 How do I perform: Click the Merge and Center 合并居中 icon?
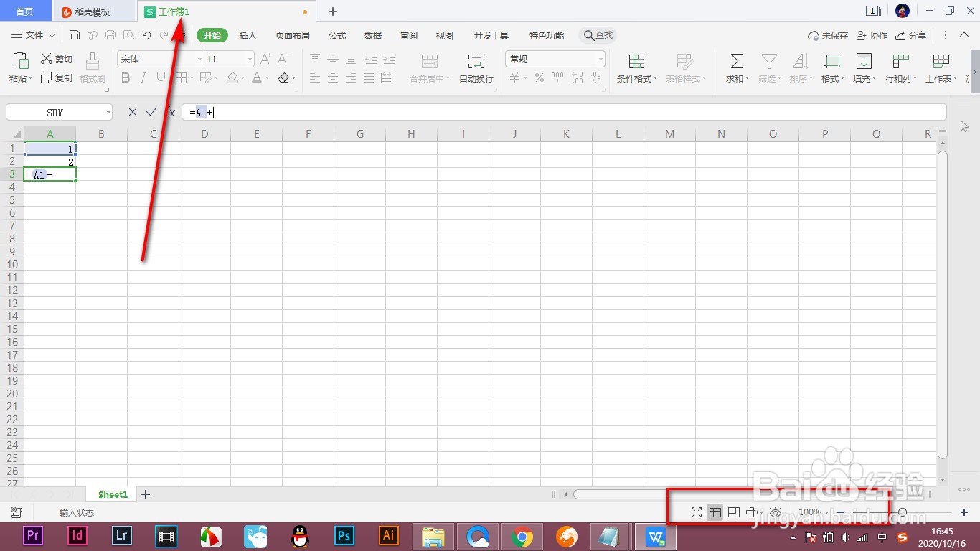pyautogui.click(x=430, y=61)
